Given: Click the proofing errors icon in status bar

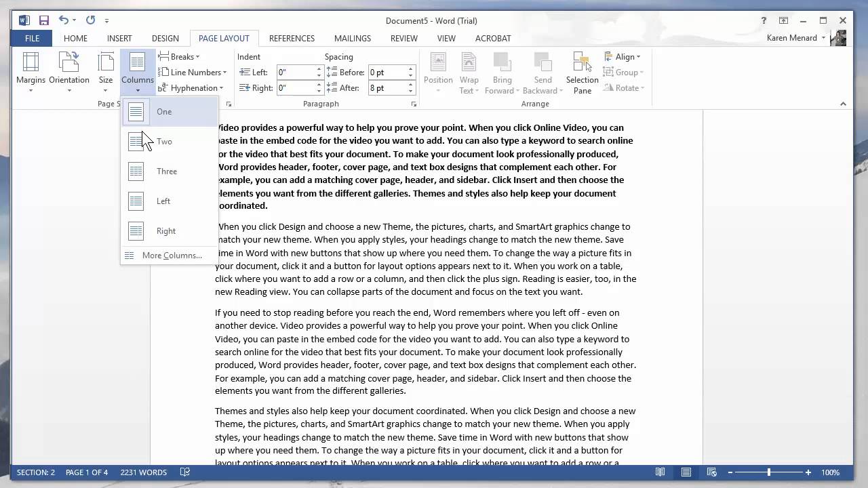Looking at the screenshot, I should coord(184,472).
